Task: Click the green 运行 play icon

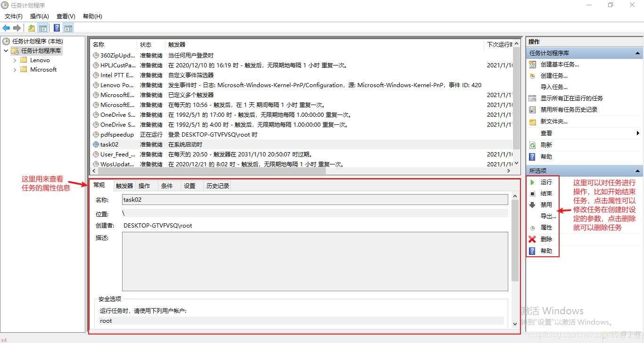Action: [533, 182]
